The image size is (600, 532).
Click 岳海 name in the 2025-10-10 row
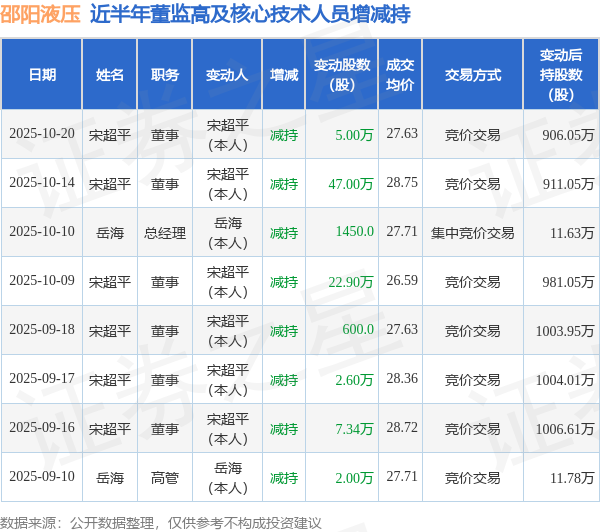click(110, 233)
